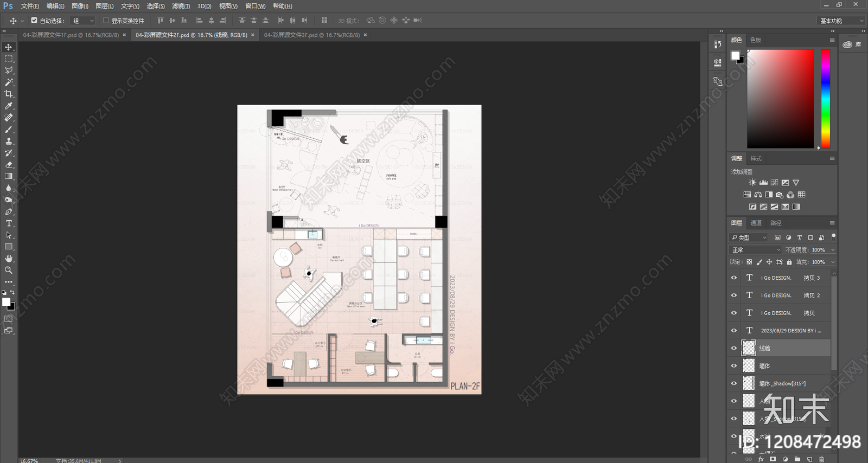Select the Crop tool
Viewport: 868px width, 463px height.
pos(9,94)
